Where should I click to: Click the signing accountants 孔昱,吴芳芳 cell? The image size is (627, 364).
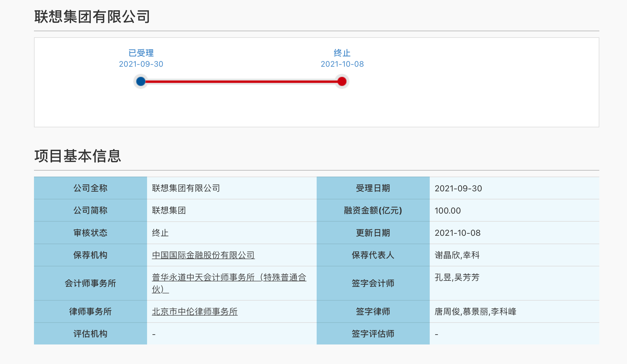click(457, 277)
